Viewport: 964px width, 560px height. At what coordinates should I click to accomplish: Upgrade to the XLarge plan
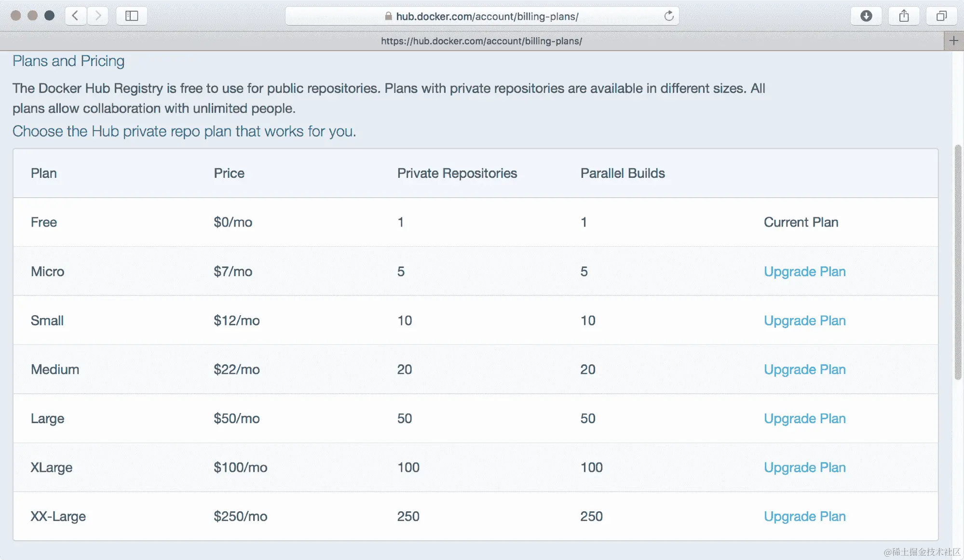point(804,467)
